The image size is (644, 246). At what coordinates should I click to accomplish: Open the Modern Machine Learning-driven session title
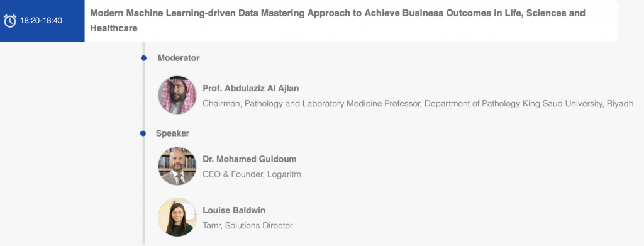[338, 21]
